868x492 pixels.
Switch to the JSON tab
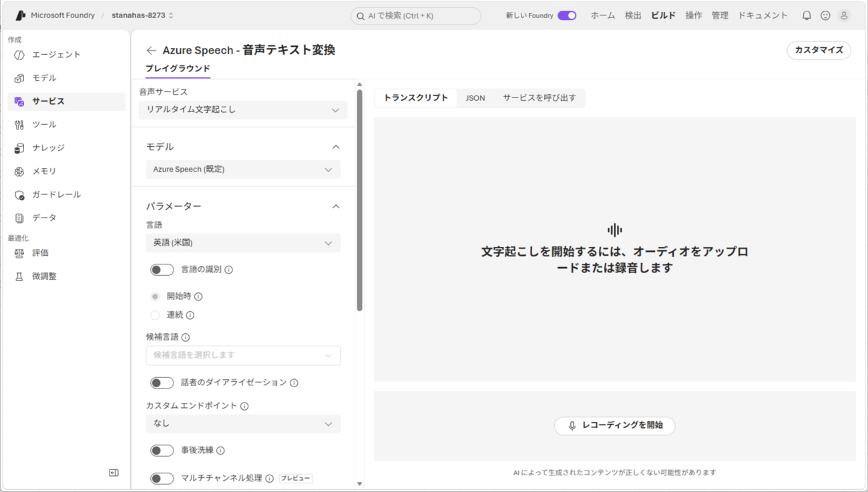click(475, 98)
